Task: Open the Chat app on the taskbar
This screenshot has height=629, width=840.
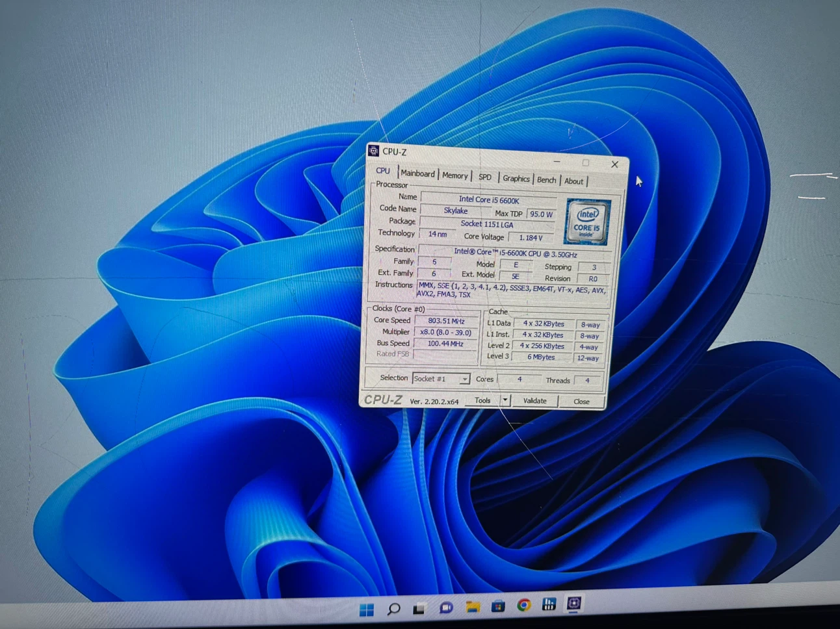Action: click(x=445, y=608)
